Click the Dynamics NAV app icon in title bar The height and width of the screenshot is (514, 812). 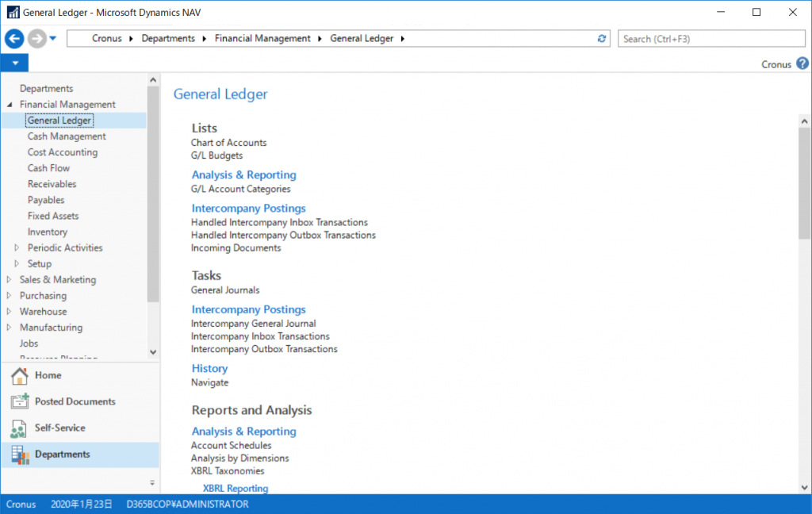13,12
